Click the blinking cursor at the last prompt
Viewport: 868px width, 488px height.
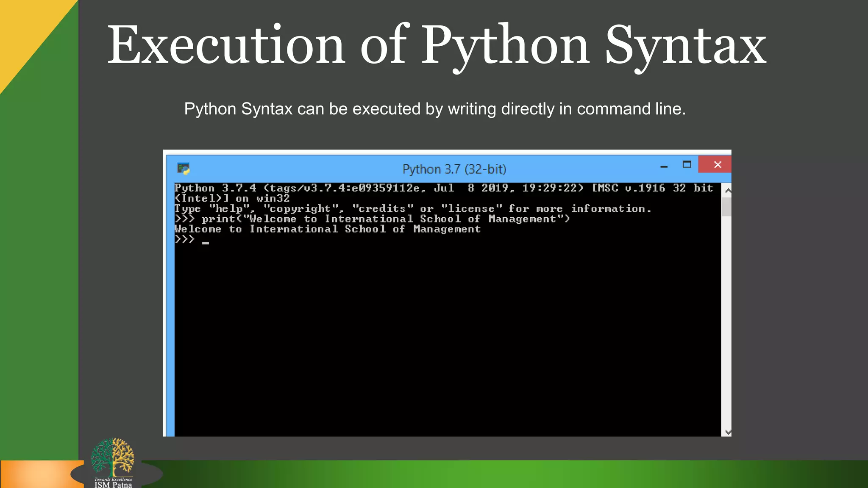click(206, 242)
